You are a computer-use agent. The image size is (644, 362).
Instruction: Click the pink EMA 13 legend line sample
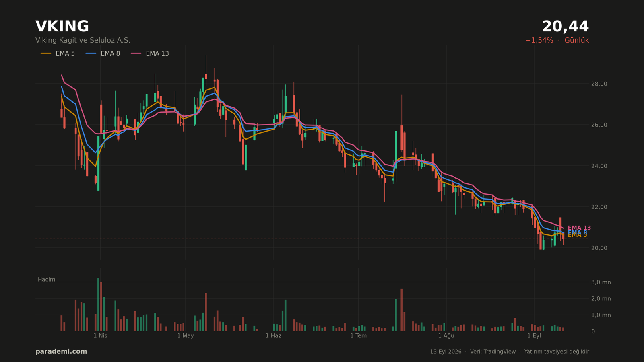[x=136, y=53]
